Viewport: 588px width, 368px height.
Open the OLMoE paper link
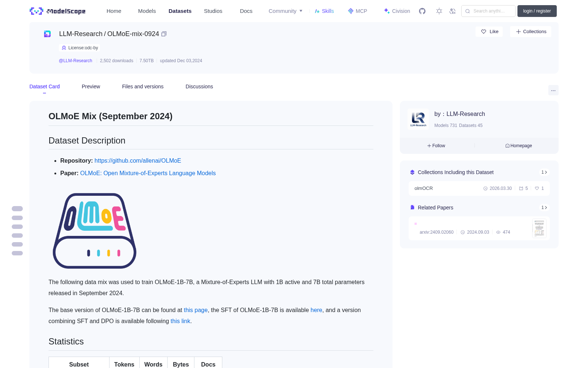148,173
